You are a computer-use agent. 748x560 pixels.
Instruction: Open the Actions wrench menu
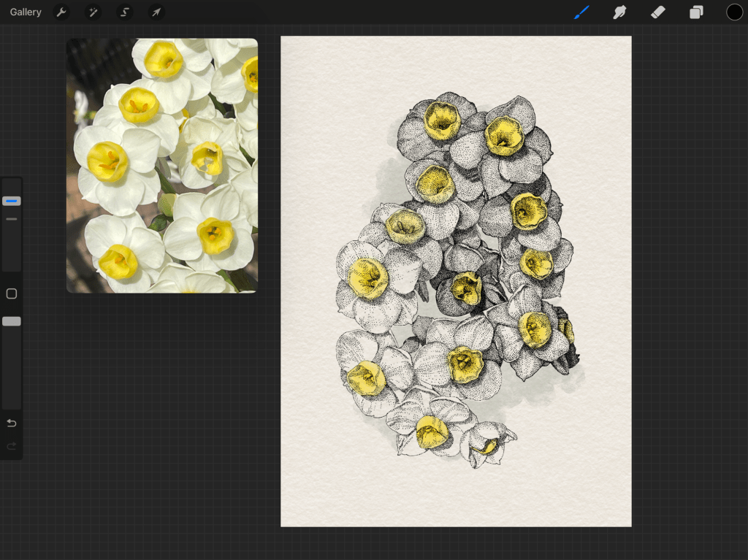pos(61,12)
